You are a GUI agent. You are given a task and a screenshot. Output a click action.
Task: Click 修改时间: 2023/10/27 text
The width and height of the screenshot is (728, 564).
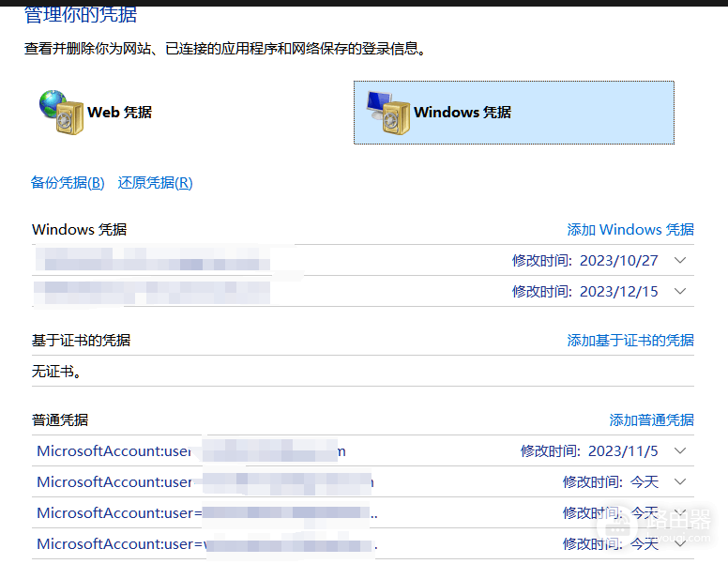585,260
